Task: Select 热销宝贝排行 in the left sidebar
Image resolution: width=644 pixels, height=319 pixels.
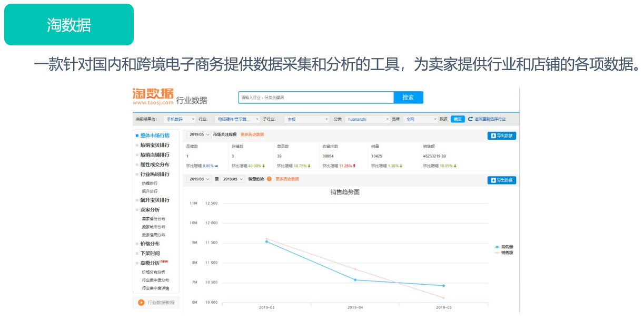Action: click(x=154, y=145)
